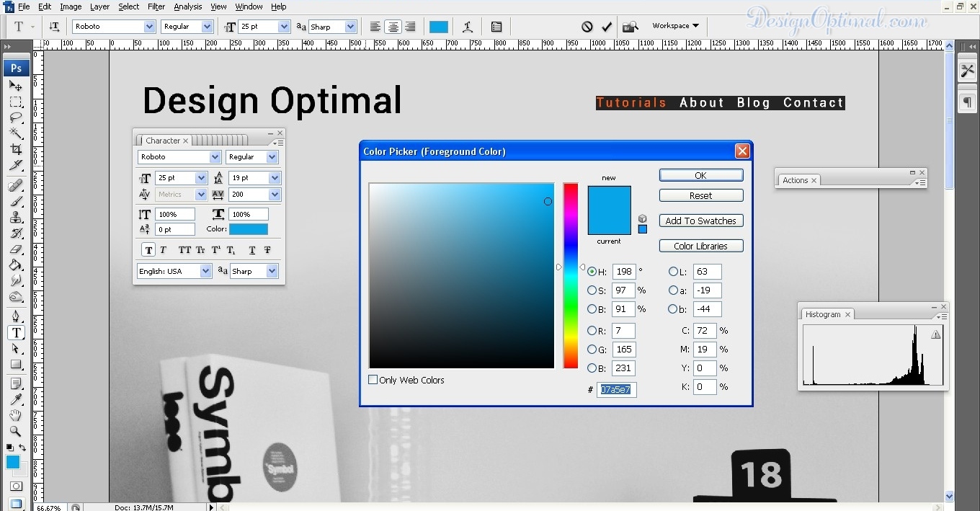
Task: Open font family dropdown in options bar
Action: [149, 27]
